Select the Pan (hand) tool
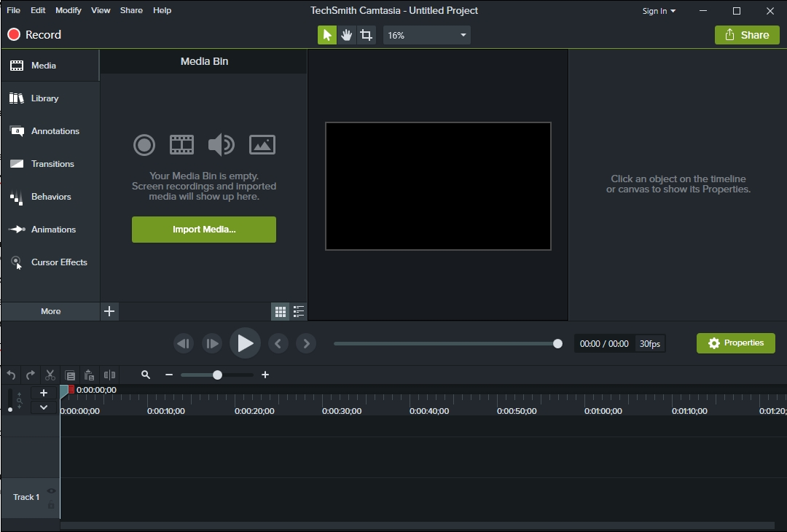The height and width of the screenshot is (532, 787). [347, 35]
